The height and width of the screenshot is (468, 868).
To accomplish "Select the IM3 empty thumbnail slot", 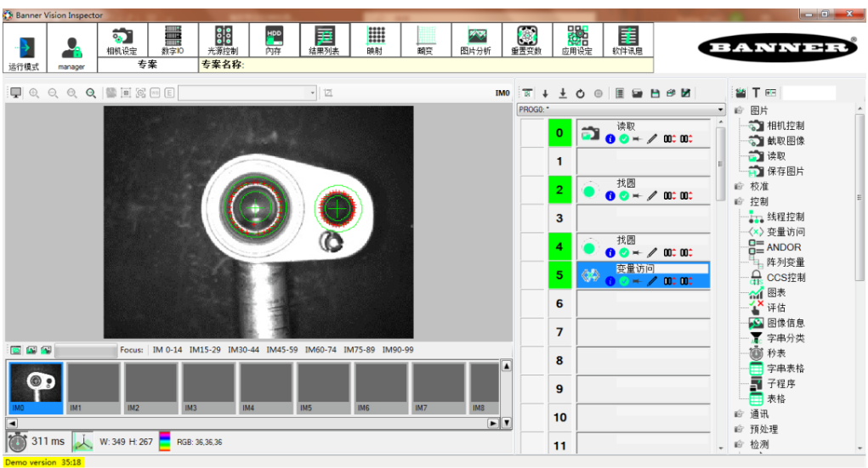I will (208, 388).
